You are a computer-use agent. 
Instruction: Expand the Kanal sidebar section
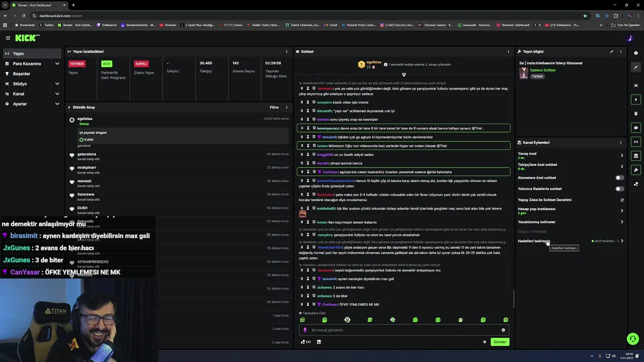[31, 94]
